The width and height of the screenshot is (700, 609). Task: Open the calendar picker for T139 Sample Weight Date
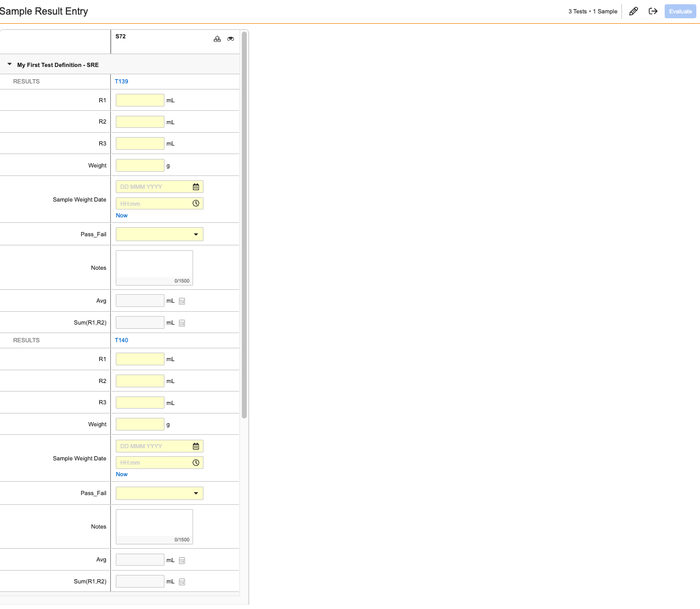tap(196, 187)
